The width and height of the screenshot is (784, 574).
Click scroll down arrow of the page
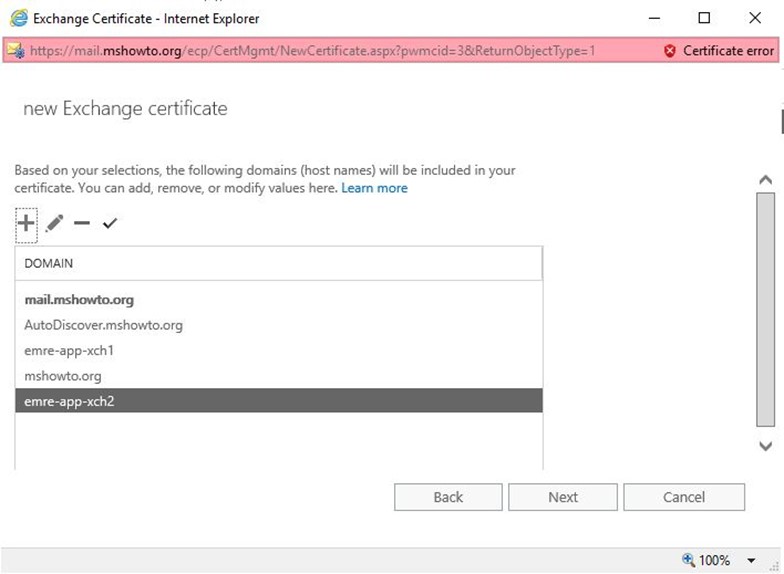(x=766, y=446)
